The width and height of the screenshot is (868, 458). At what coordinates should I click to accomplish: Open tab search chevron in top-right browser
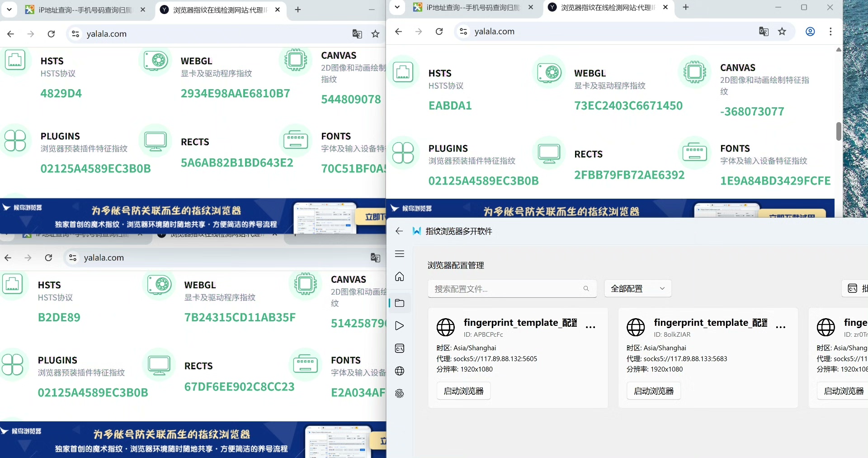[397, 7]
